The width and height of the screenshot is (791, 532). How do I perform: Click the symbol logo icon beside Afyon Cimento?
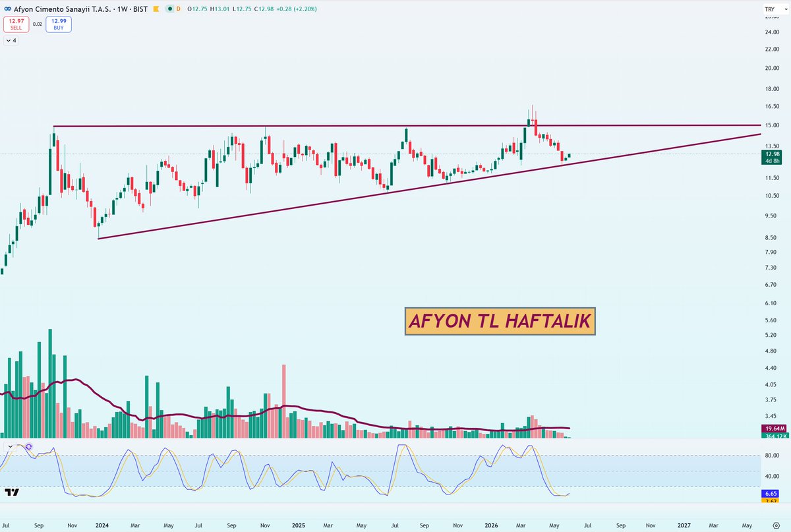(7, 9)
